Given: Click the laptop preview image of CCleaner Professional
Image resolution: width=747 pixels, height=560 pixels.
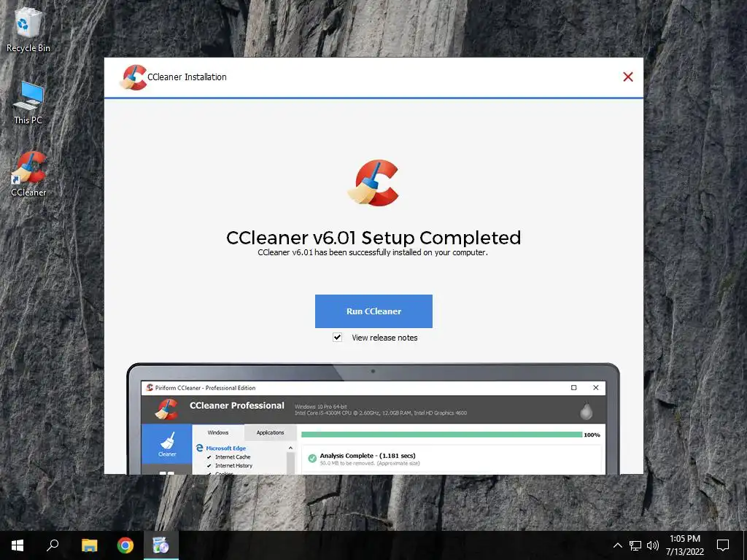Looking at the screenshot, I should (x=373, y=419).
